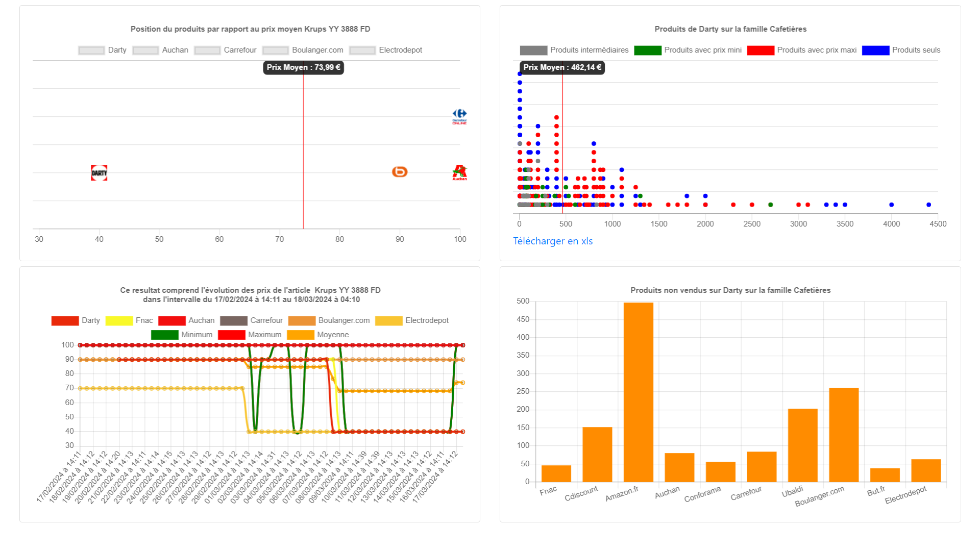Image resolution: width=980 pixels, height=551 pixels.
Task: Click the Carrefour bar in bar chart
Action: (x=762, y=467)
